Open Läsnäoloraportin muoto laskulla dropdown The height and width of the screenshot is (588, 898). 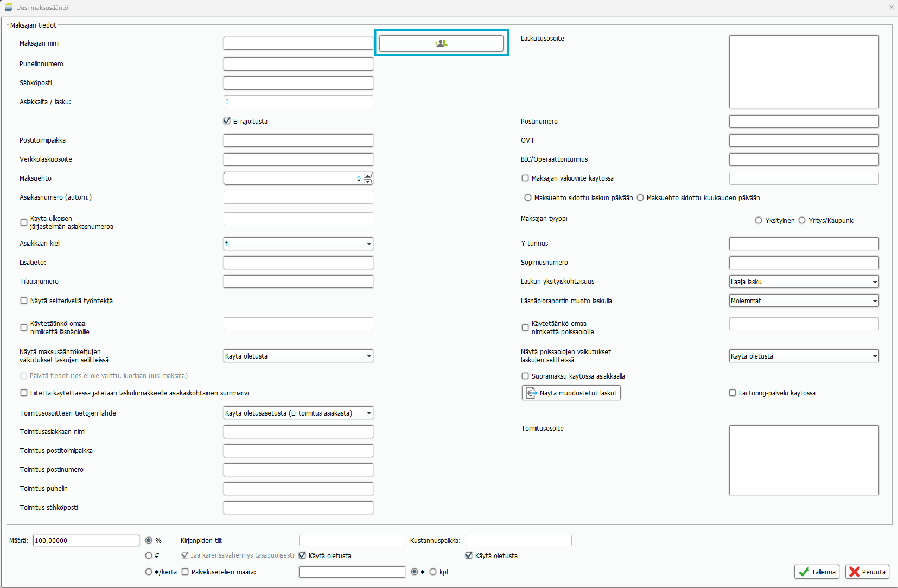(x=804, y=301)
